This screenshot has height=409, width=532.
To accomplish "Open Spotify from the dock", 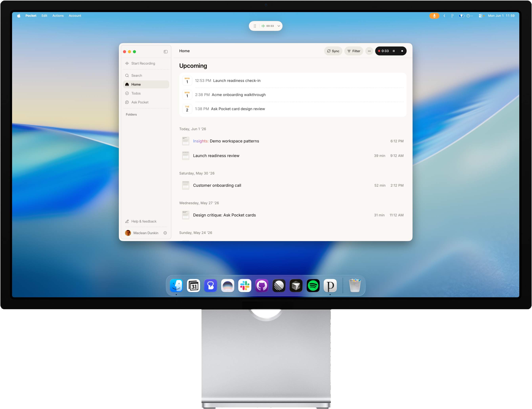I will pos(313,286).
